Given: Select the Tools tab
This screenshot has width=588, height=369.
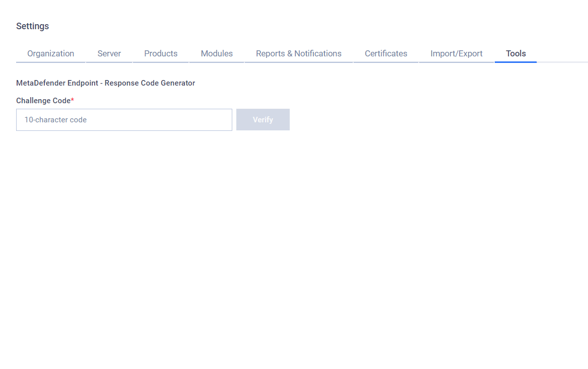Looking at the screenshot, I should [515, 53].
